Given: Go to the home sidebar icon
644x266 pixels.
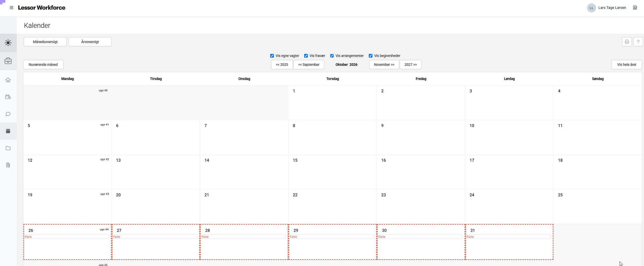Looking at the screenshot, I should click(x=8, y=80).
